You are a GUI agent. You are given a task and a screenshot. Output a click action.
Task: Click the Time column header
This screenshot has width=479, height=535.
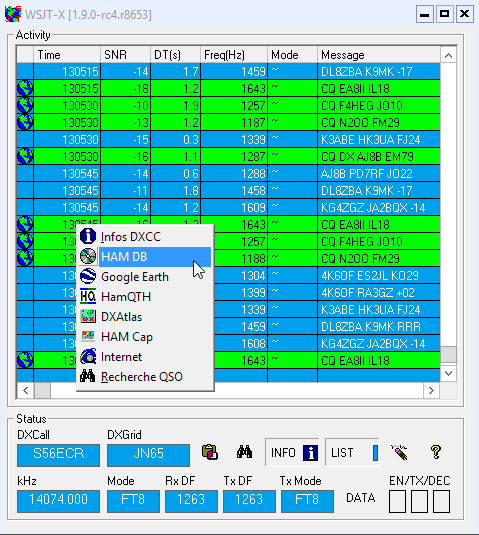point(67,55)
